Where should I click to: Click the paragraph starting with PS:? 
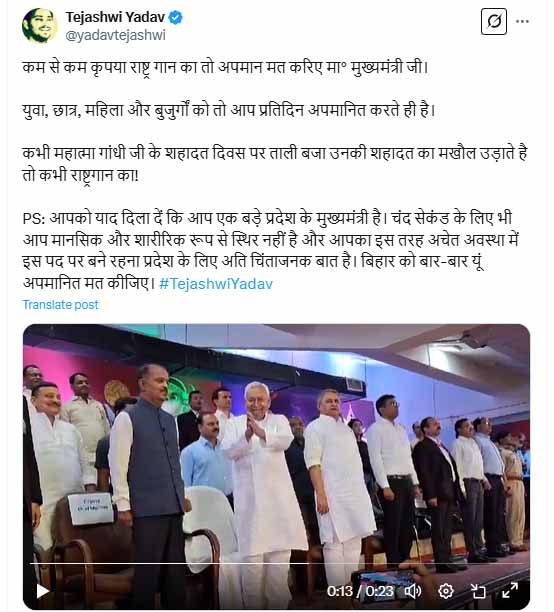pyautogui.click(x=271, y=251)
